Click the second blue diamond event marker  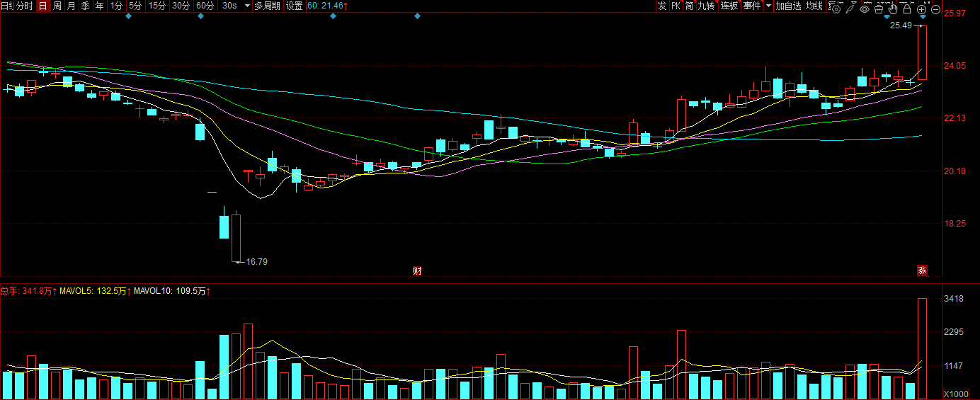click(x=200, y=16)
